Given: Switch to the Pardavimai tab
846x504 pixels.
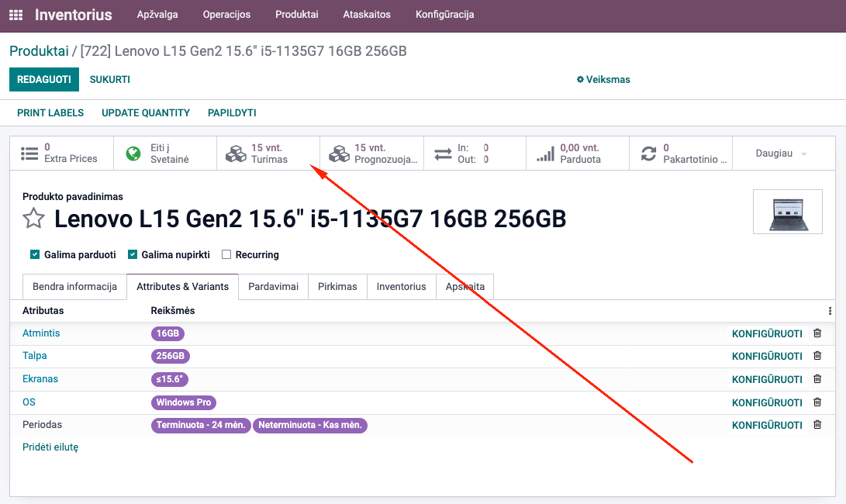Looking at the screenshot, I should pyautogui.click(x=273, y=287).
